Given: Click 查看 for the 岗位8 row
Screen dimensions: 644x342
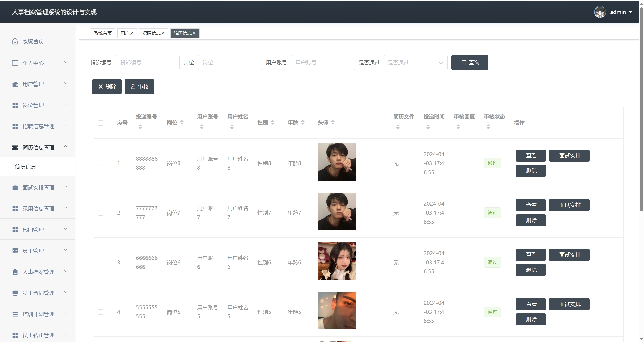Looking at the screenshot, I should click(531, 156).
